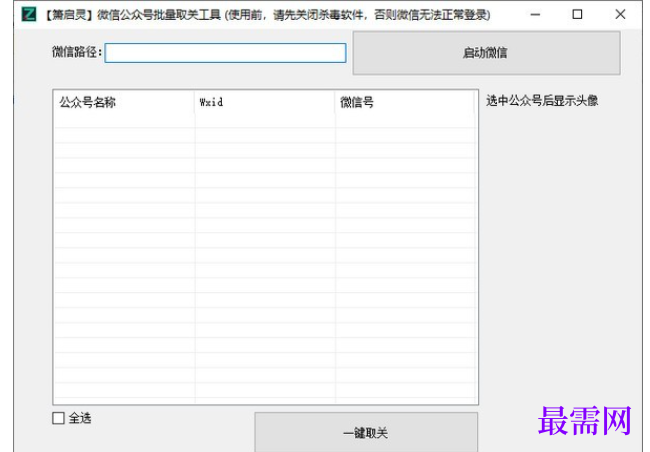Minimize the 微信公众号批量取关工具 window
This screenshot has height=452, width=650.
[x=535, y=15]
